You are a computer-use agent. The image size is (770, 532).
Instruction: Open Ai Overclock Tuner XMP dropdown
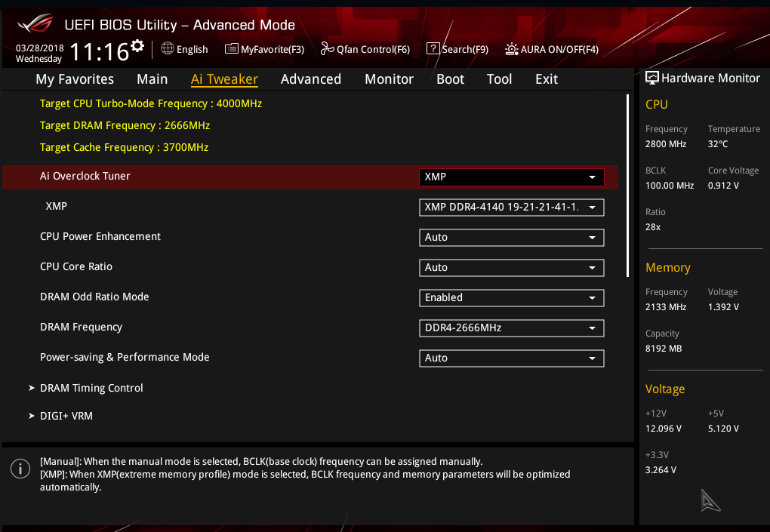pyautogui.click(x=511, y=177)
